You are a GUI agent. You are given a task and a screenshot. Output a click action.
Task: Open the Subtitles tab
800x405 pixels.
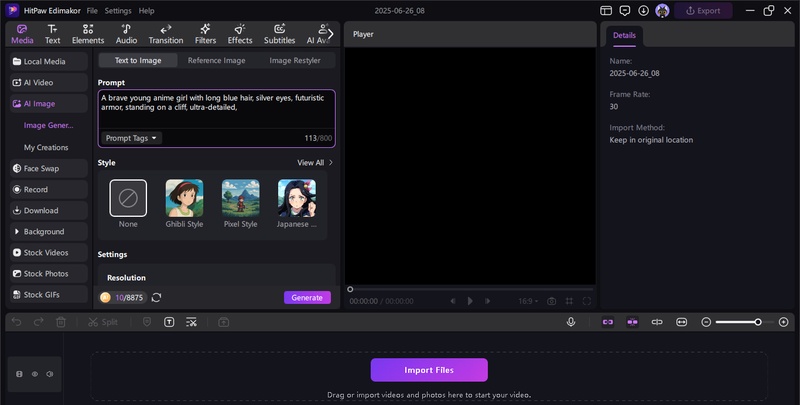point(279,34)
